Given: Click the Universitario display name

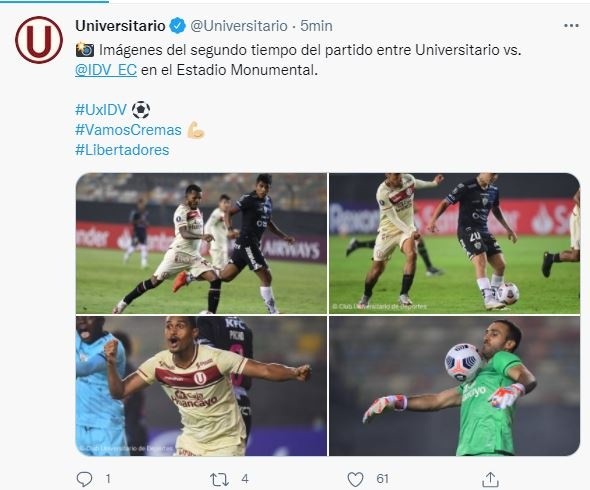Looking at the screenshot, I should [x=120, y=26].
